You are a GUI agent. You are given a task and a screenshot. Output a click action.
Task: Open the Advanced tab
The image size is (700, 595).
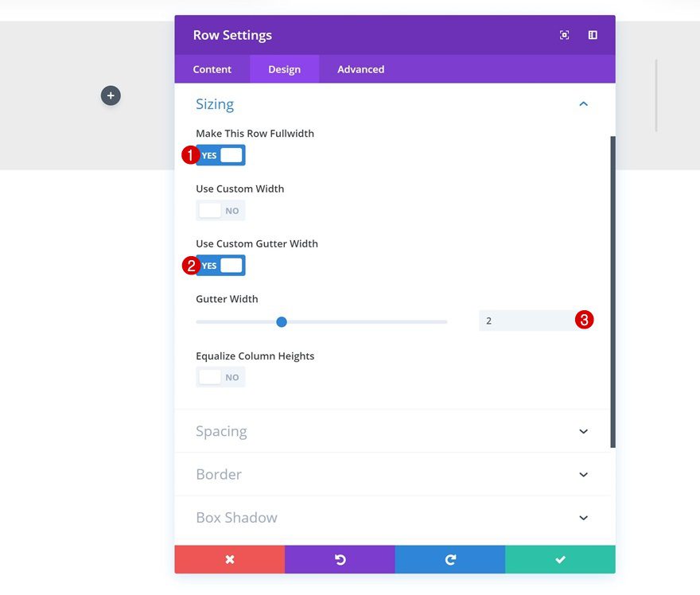point(360,69)
